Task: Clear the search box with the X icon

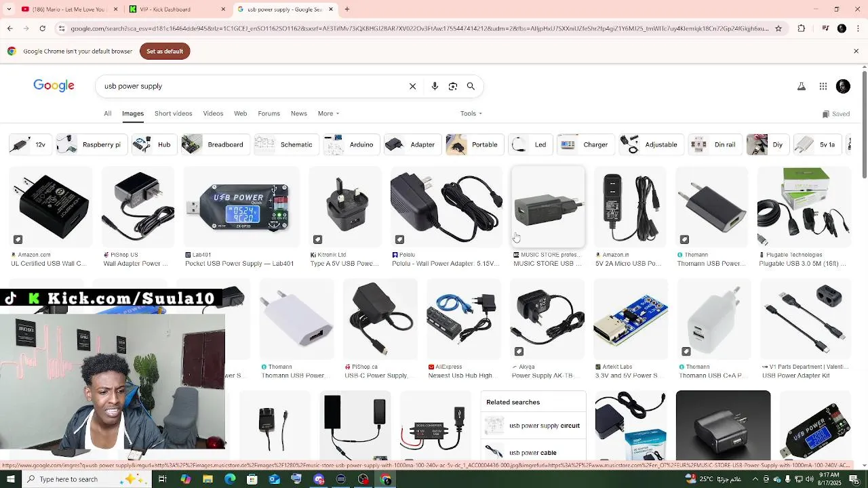Action: point(412,86)
